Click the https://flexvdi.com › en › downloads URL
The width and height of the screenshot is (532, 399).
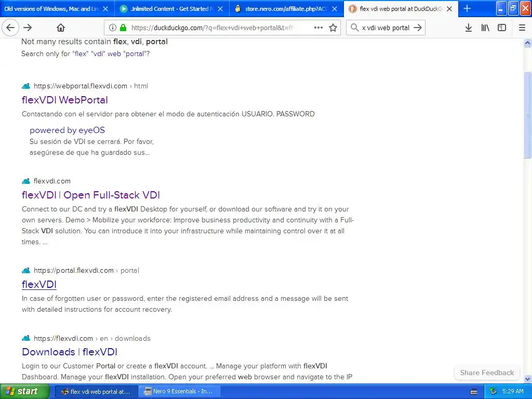pyautogui.click(x=92, y=338)
